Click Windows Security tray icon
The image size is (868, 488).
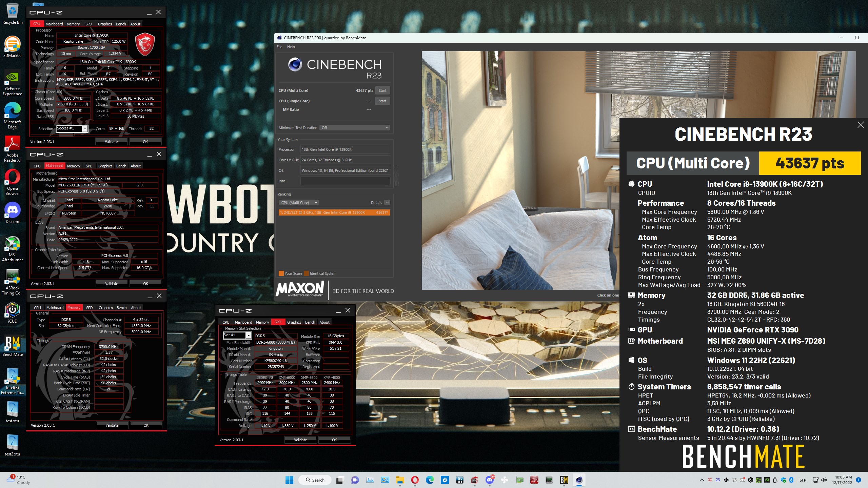pyautogui.click(x=783, y=480)
